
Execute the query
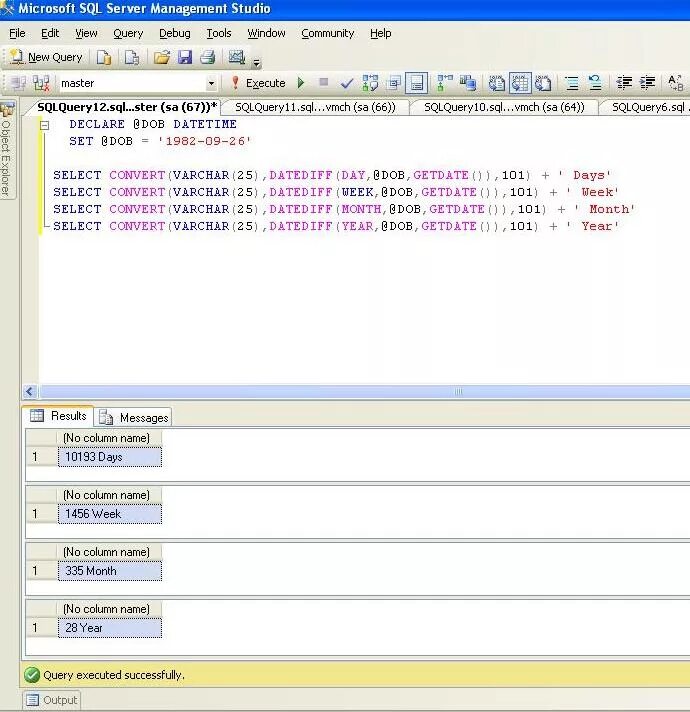click(x=258, y=83)
